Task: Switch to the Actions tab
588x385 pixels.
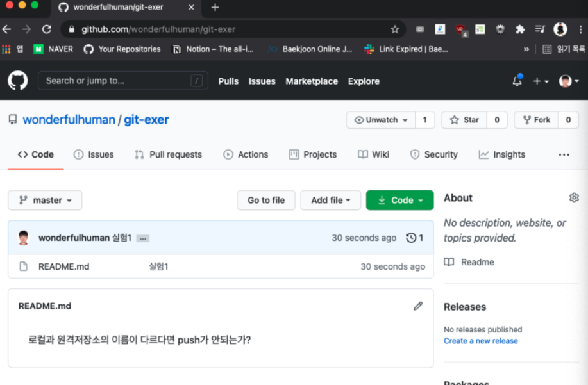Action: [246, 154]
